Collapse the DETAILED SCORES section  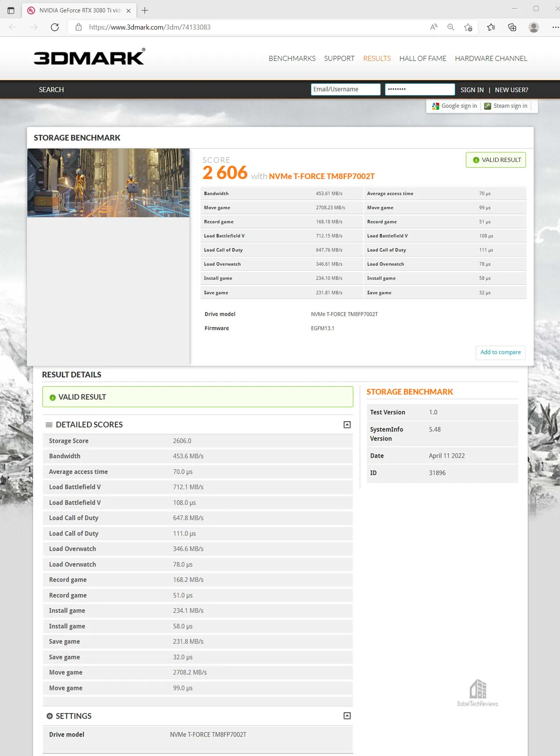347,424
